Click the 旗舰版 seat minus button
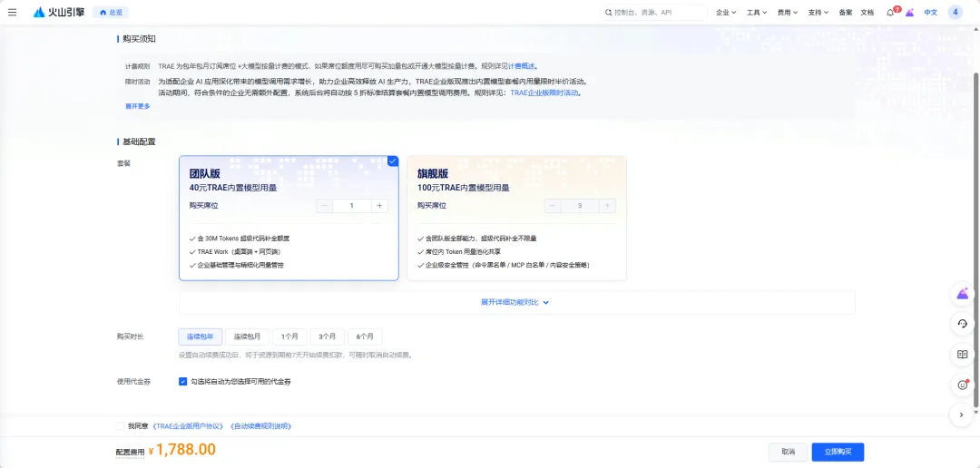980x468 pixels. (x=553, y=206)
